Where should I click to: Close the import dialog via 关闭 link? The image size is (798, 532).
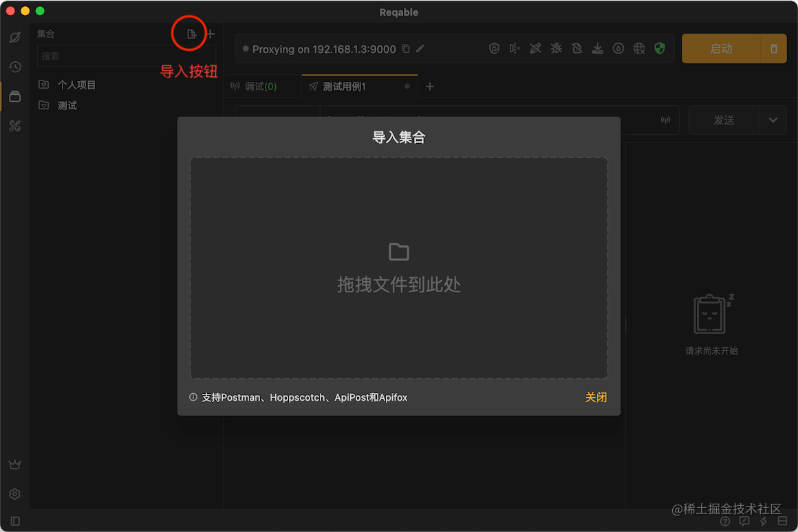[596, 397]
